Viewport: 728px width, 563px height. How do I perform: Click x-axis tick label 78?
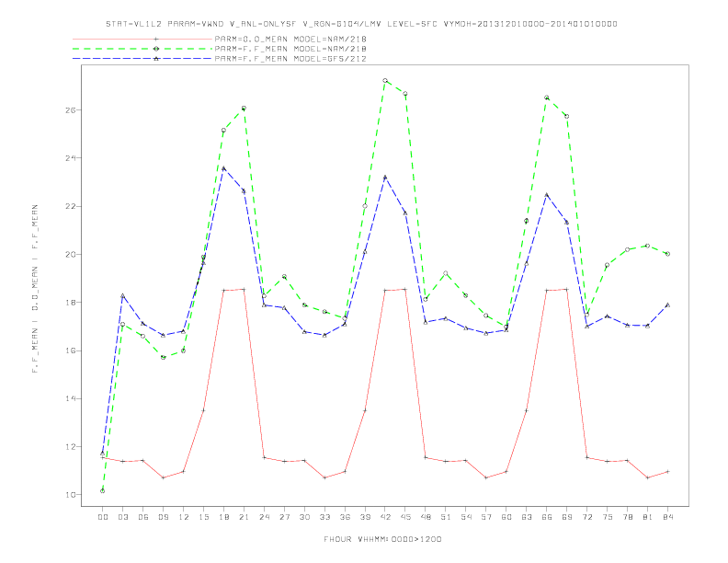[x=628, y=517]
